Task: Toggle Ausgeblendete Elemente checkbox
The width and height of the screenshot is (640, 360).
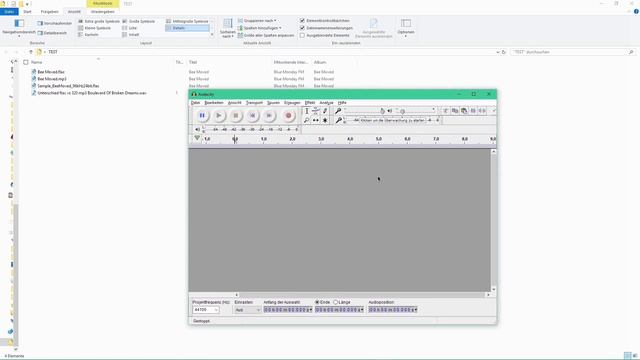Action: pyautogui.click(x=302, y=36)
